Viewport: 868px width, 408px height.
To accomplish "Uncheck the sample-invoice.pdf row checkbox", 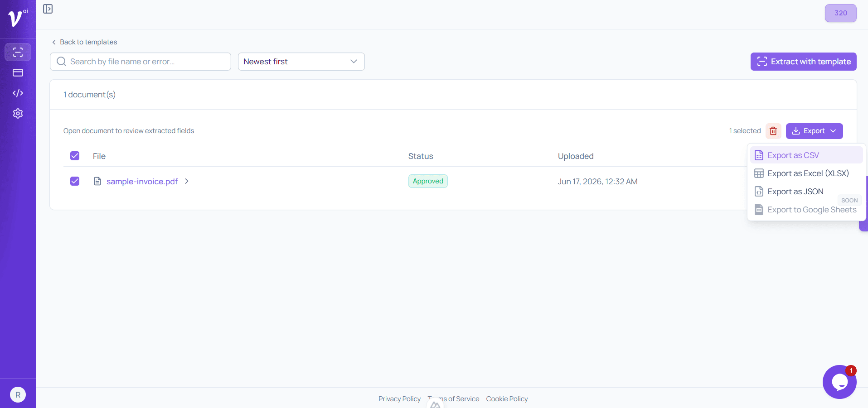I will (x=75, y=181).
